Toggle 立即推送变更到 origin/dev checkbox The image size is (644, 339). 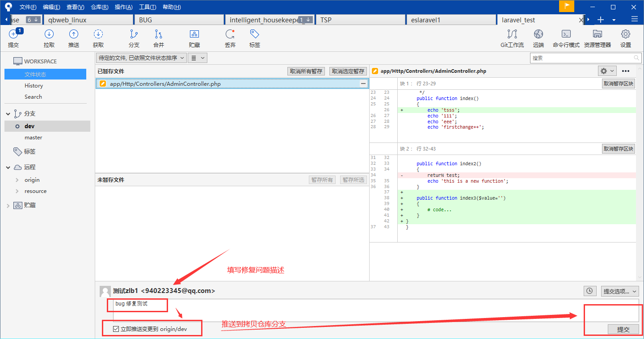116,329
